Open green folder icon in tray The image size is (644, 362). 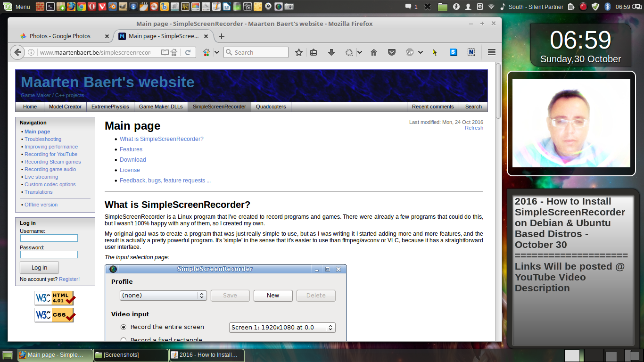point(442,7)
